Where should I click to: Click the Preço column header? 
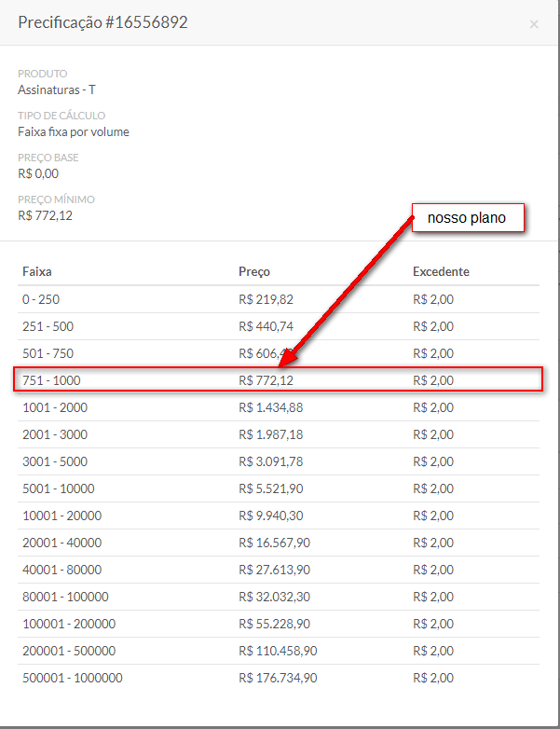click(x=254, y=272)
